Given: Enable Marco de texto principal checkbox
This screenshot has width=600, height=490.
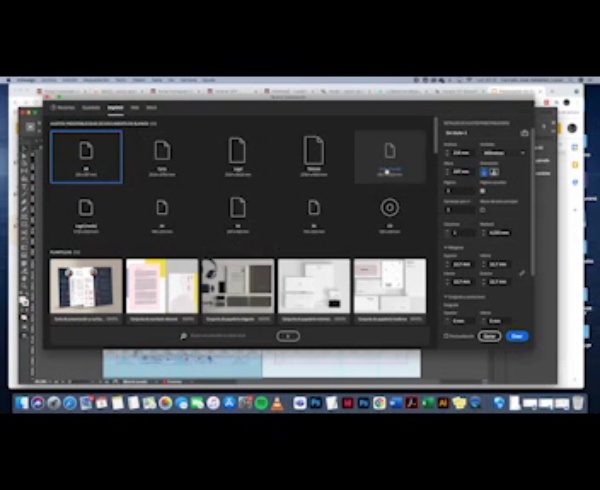Looking at the screenshot, I should [483, 210].
